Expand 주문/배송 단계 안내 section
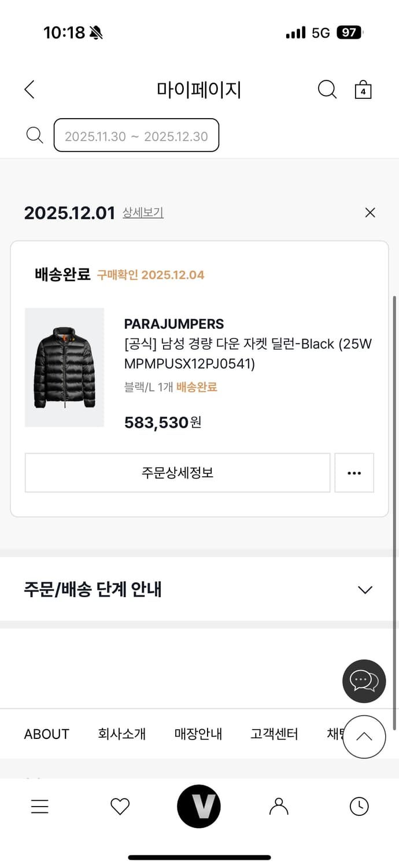 [x=364, y=590]
